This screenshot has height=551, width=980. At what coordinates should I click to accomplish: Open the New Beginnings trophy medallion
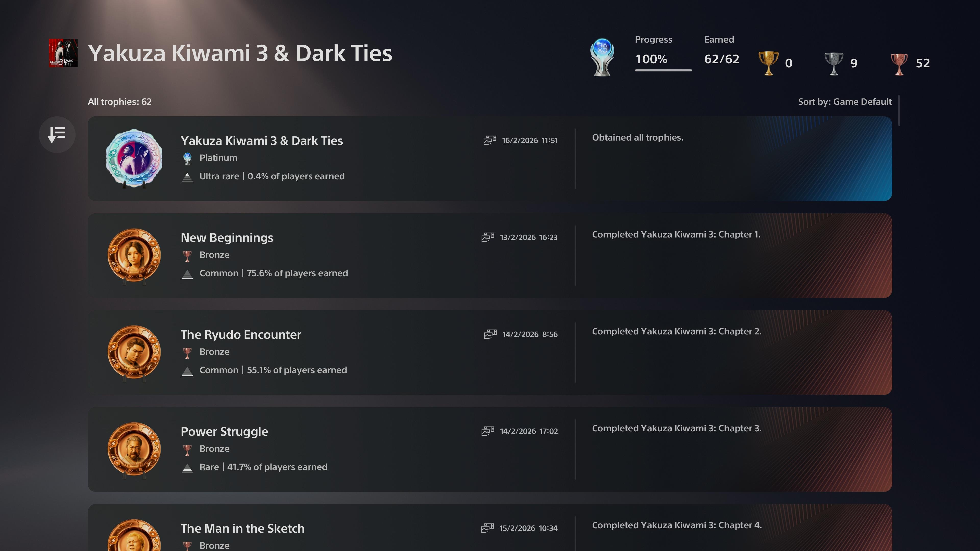[x=134, y=256]
